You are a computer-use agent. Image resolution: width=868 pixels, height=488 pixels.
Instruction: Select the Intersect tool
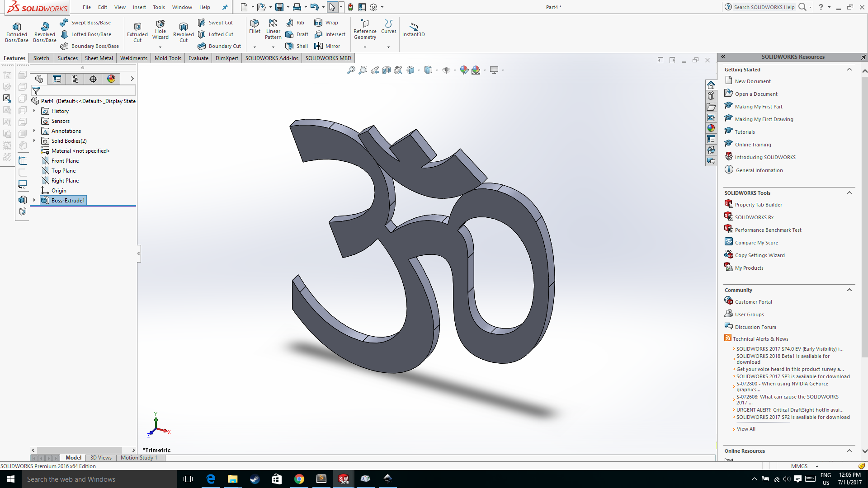[330, 34]
